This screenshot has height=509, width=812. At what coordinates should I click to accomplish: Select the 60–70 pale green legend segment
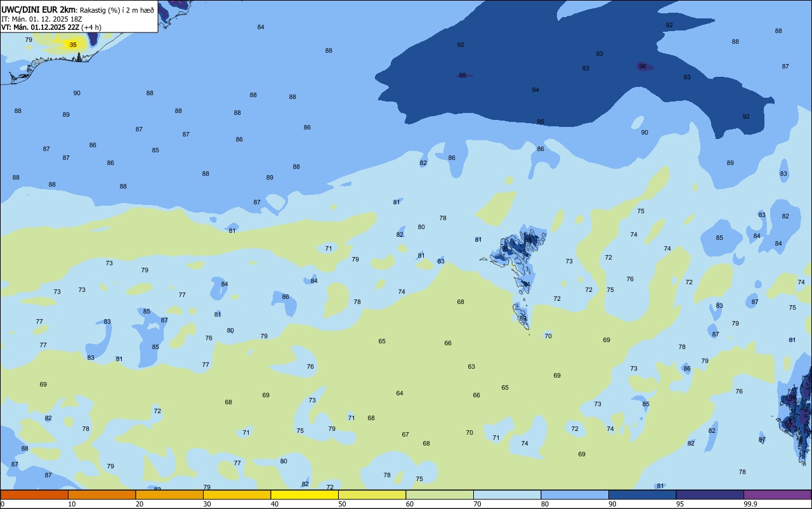click(440, 494)
